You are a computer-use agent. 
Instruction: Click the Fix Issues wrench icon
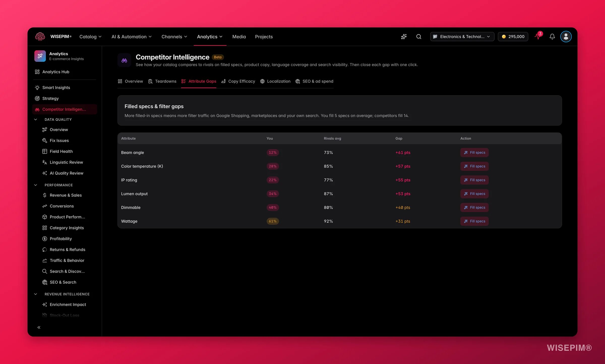click(x=45, y=140)
